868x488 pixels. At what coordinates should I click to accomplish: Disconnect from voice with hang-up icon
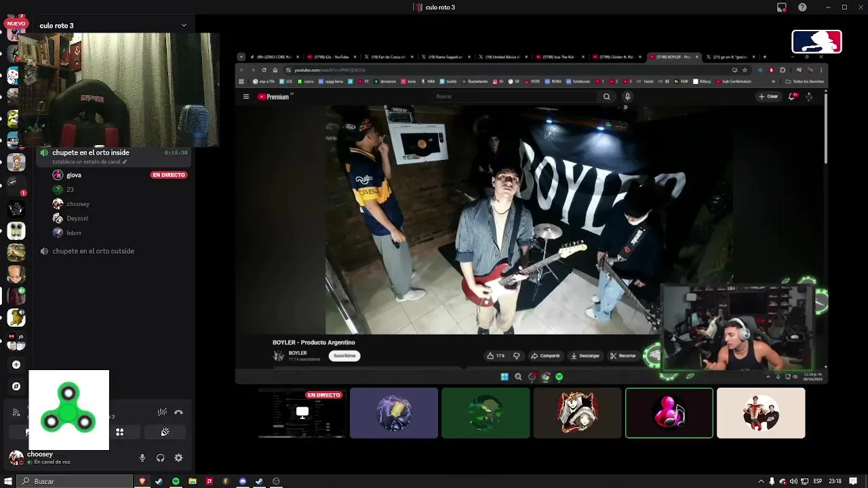pyautogui.click(x=178, y=412)
